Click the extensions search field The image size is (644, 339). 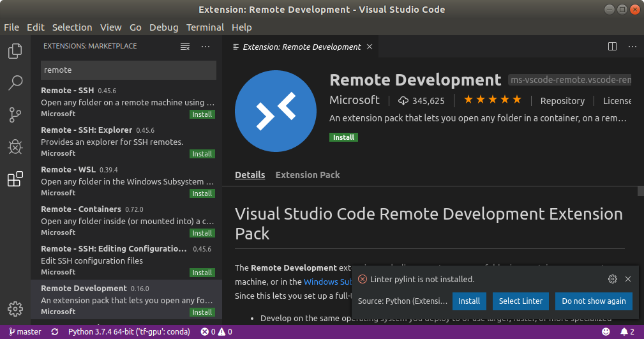tap(128, 70)
